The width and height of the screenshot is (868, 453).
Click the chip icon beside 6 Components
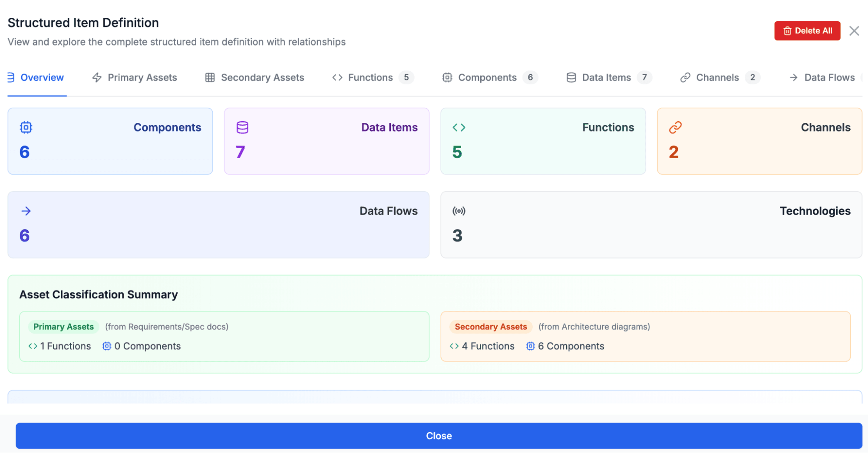coord(530,346)
